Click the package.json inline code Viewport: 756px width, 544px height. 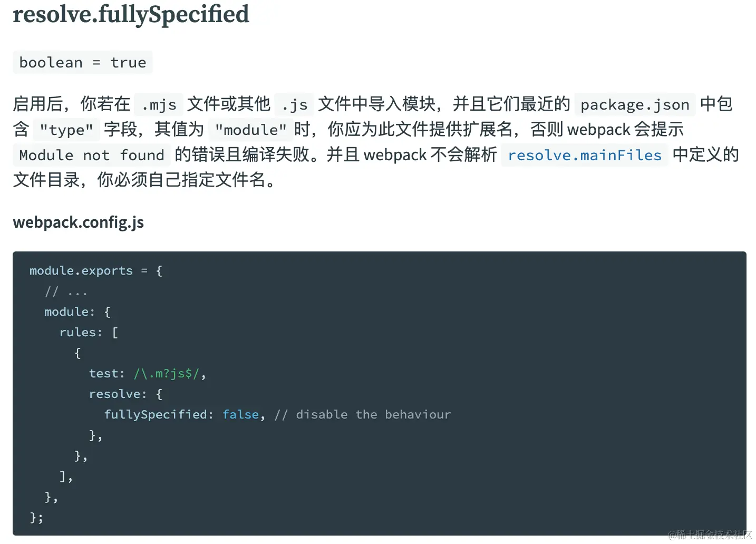pyautogui.click(x=635, y=104)
